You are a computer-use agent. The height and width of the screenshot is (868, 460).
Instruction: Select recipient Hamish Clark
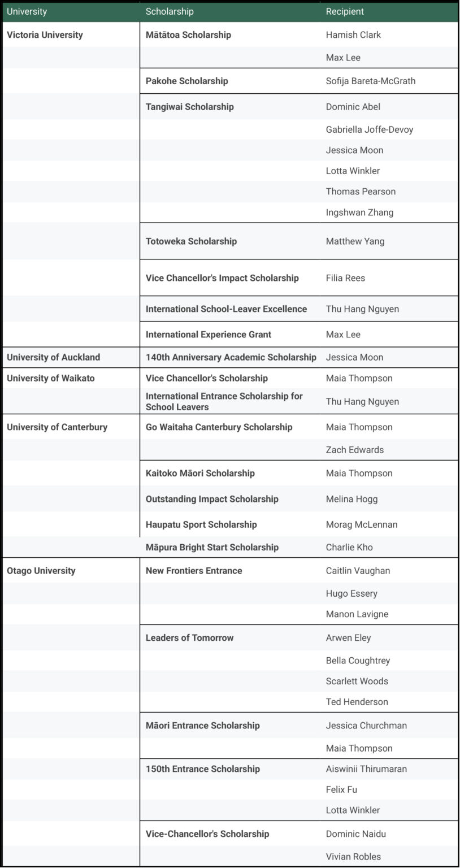point(353,35)
